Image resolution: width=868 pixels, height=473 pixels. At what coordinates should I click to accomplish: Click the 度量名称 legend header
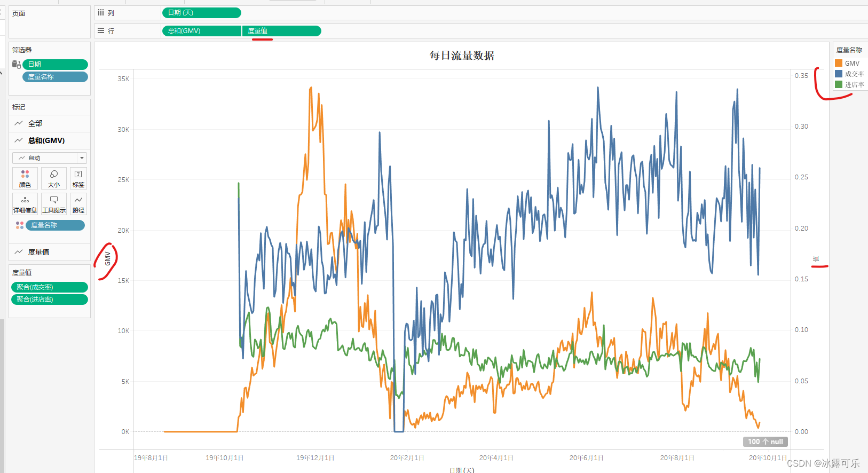coord(849,50)
